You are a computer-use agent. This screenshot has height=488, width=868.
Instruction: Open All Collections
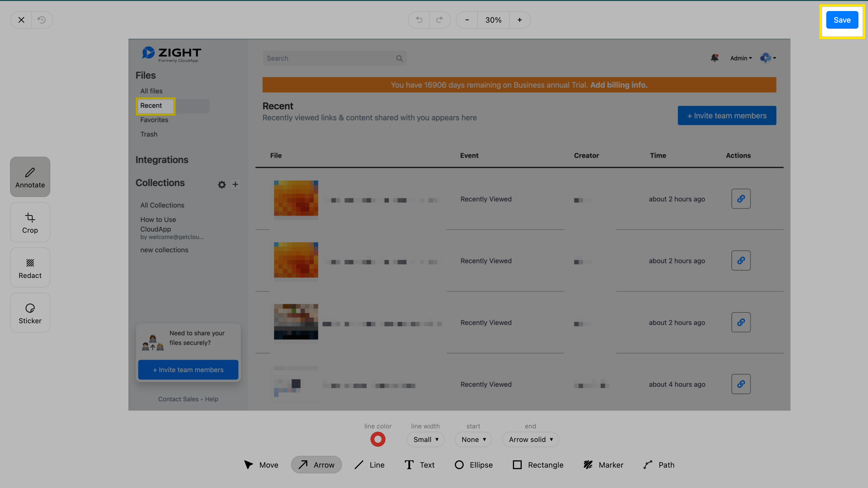[x=162, y=205]
